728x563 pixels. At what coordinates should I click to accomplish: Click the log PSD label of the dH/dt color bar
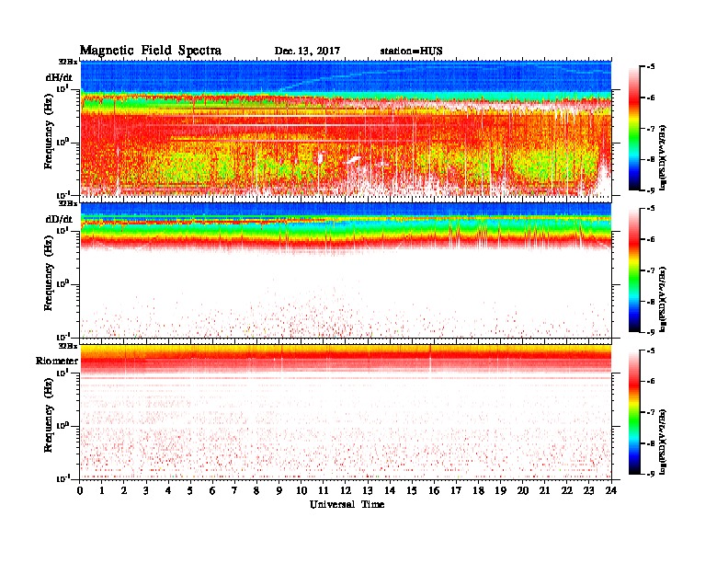point(663,157)
